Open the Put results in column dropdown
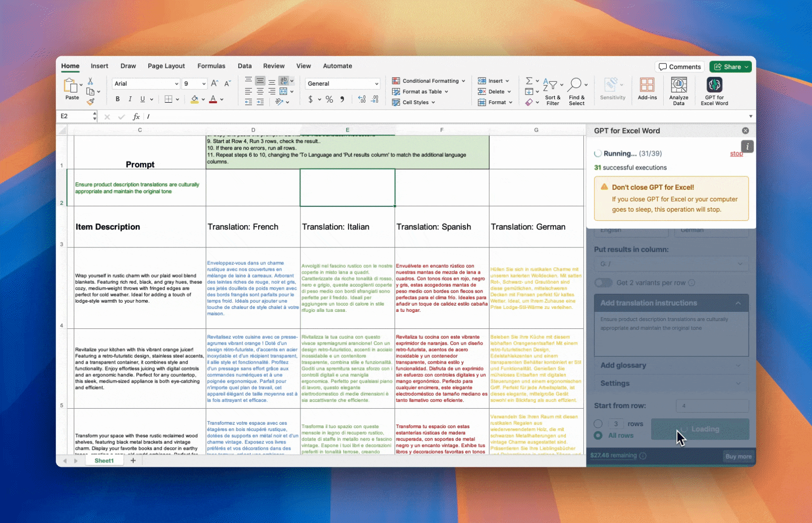 pos(671,264)
